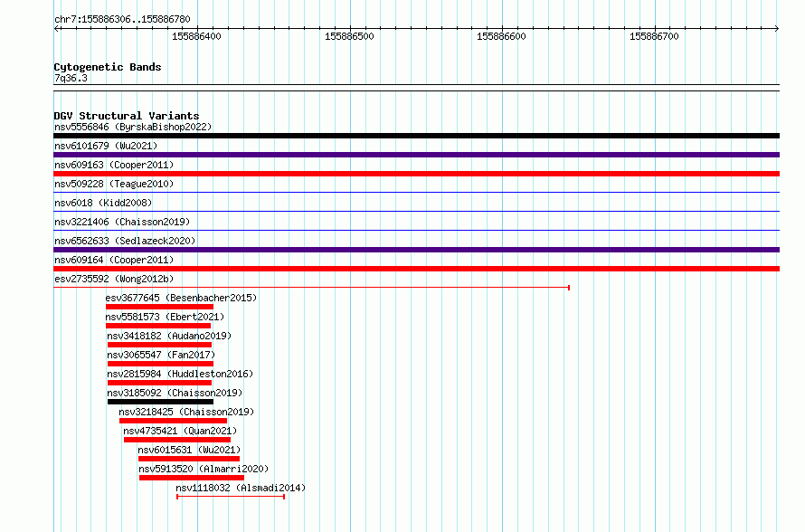Click the black nsv3185092 variant bar

[161, 402]
